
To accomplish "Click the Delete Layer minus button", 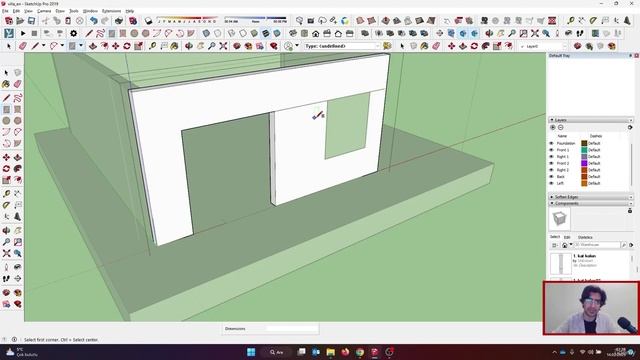I will (x=561, y=128).
